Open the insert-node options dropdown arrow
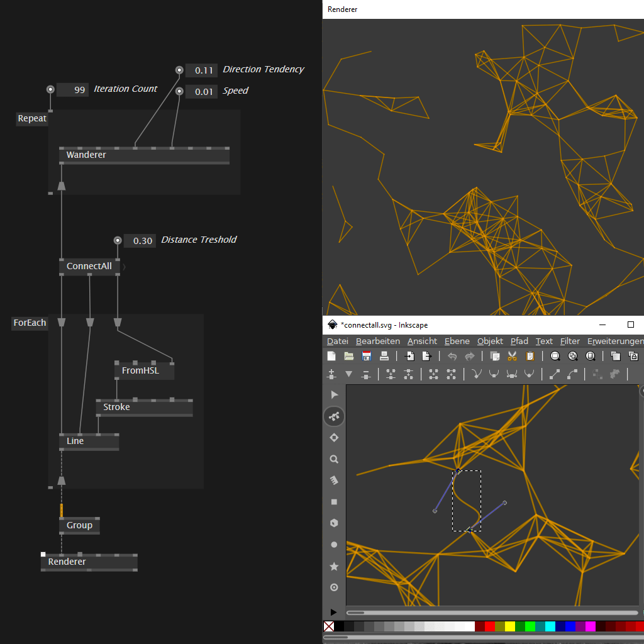The width and height of the screenshot is (644, 644). (x=349, y=374)
